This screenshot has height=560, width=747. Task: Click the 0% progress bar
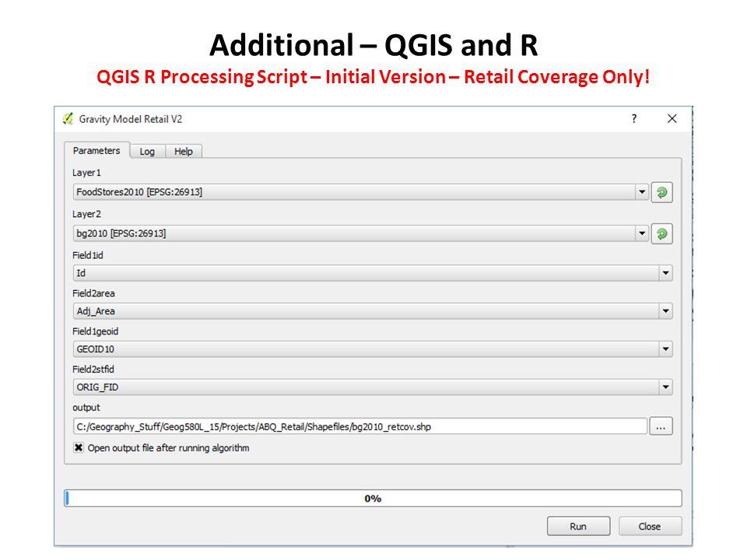point(373,498)
